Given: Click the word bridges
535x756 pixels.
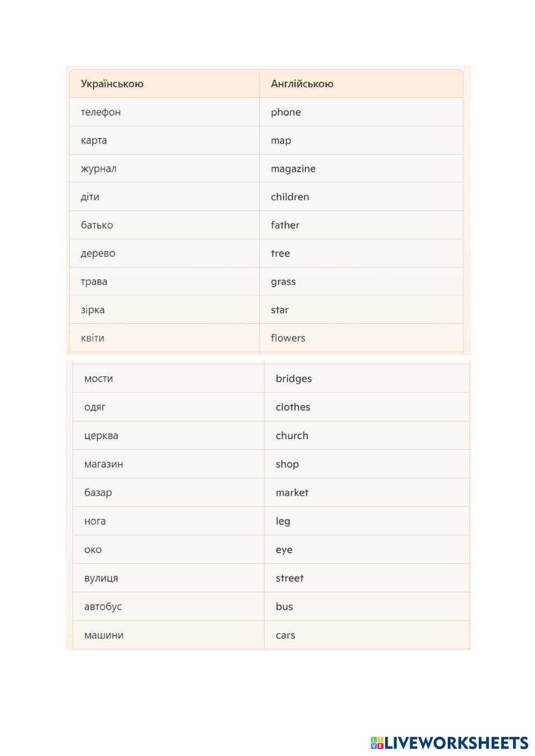Looking at the screenshot, I should [x=293, y=379].
